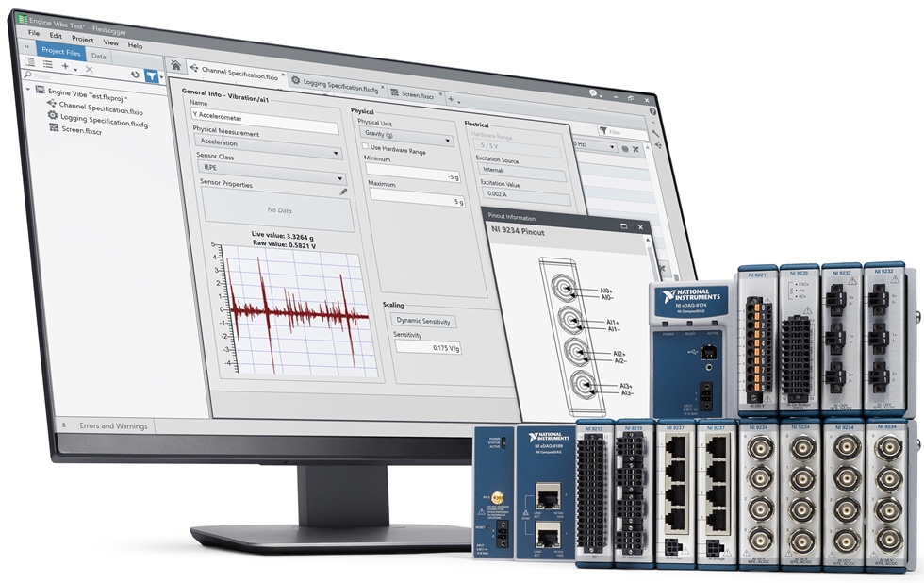Click the refresh arrow icon in the project toolbar
Viewport: 924px width, 583px height.
click(x=135, y=73)
